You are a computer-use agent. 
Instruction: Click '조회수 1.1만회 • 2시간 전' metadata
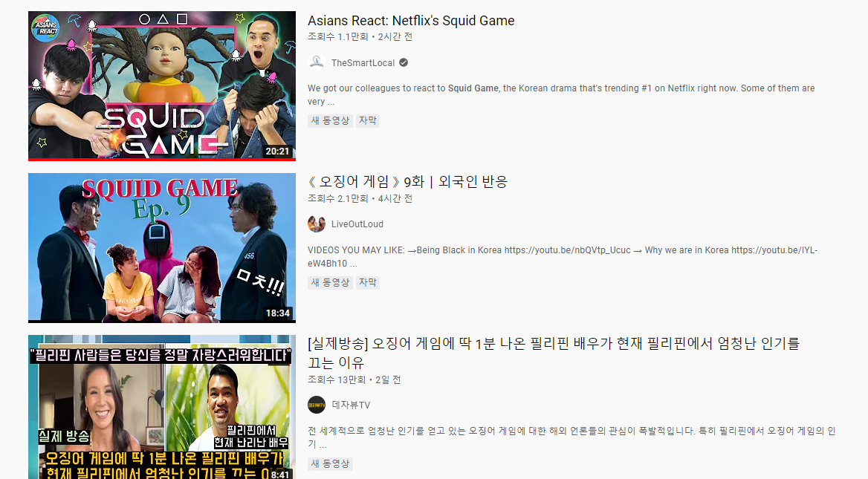coord(360,37)
